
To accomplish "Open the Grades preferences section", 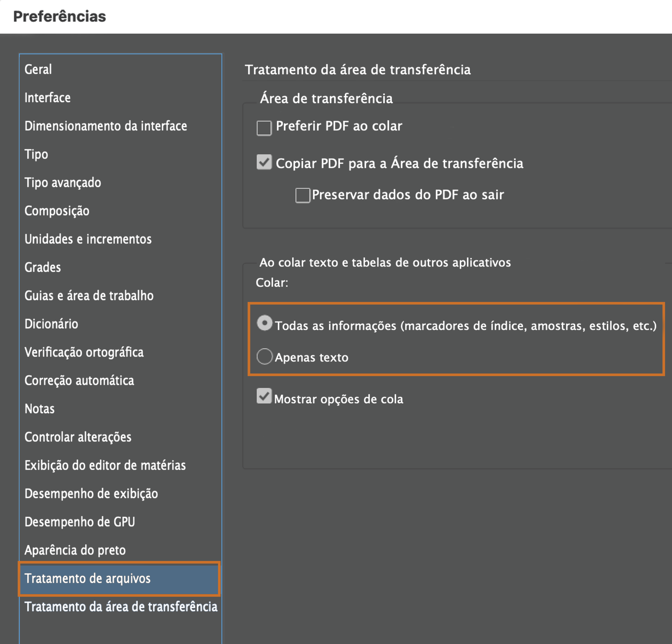I will pyautogui.click(x=42, y=267).
